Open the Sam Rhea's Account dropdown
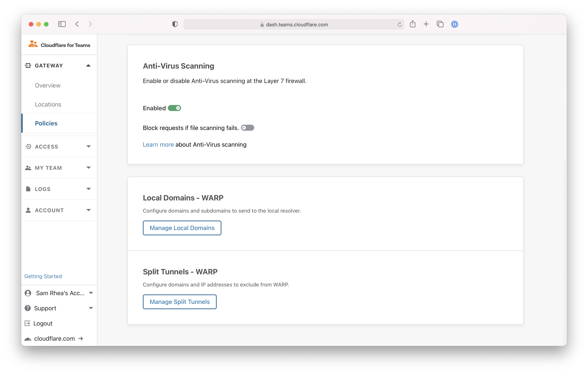The width and height of the screenshot is (588, 374). pyautogui.click(x=91, y=293)
